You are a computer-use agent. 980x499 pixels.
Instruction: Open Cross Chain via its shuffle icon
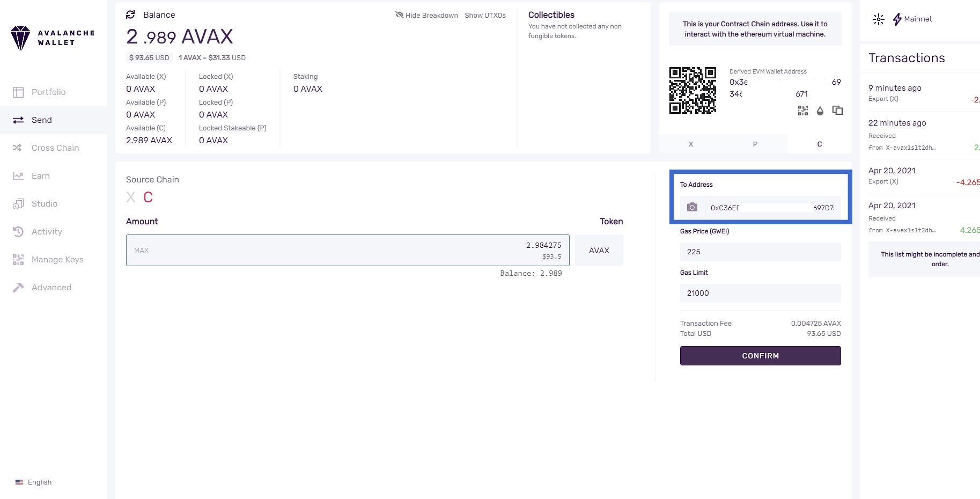[x=18, y=148]
